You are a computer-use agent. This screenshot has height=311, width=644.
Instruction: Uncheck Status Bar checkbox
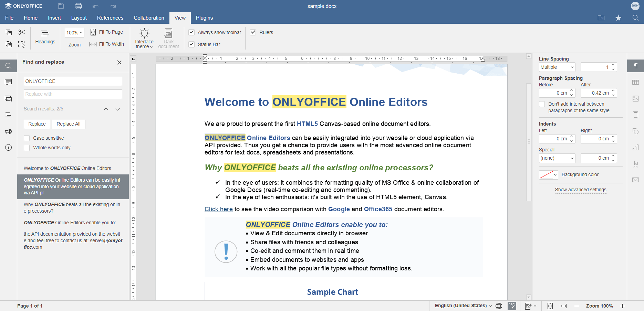(x=192, y=44)
